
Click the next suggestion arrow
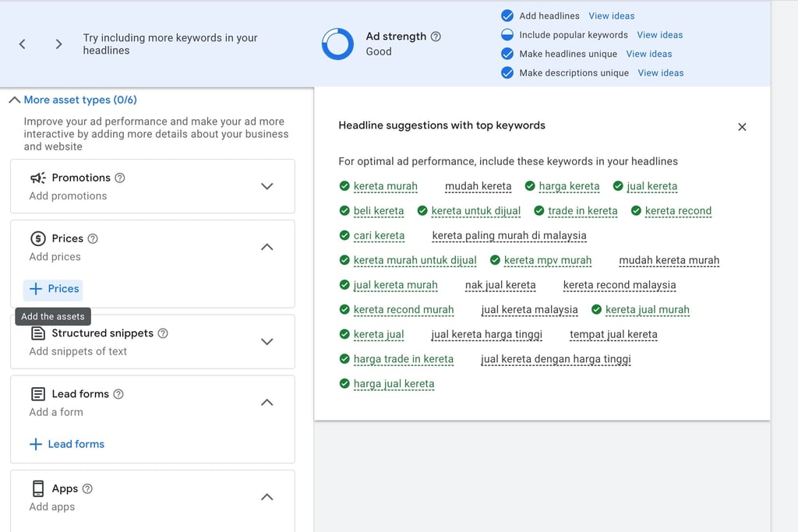tap(58, 44)
